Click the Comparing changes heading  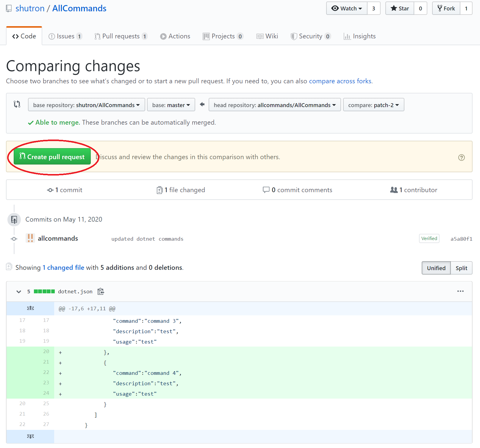click(73, 66)
